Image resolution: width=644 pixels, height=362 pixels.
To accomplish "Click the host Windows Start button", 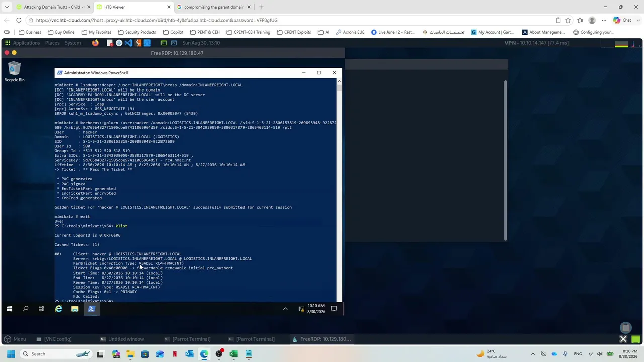I will click(x=11, y=354).
